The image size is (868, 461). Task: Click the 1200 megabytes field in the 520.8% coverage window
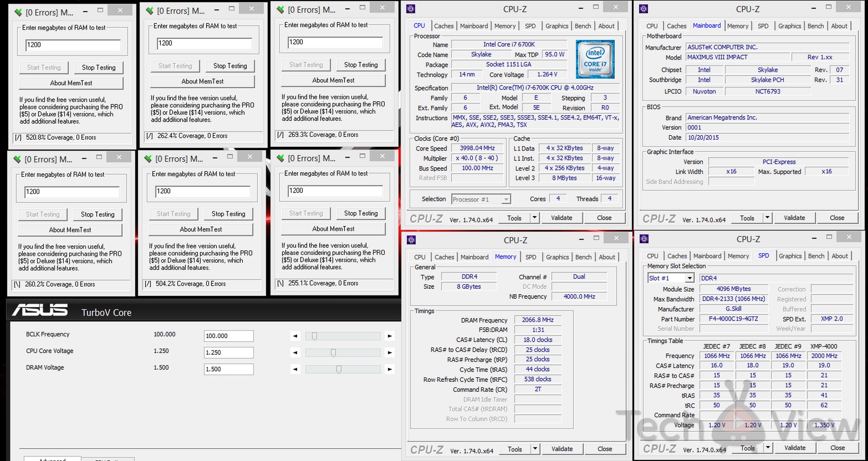(73, 45)
